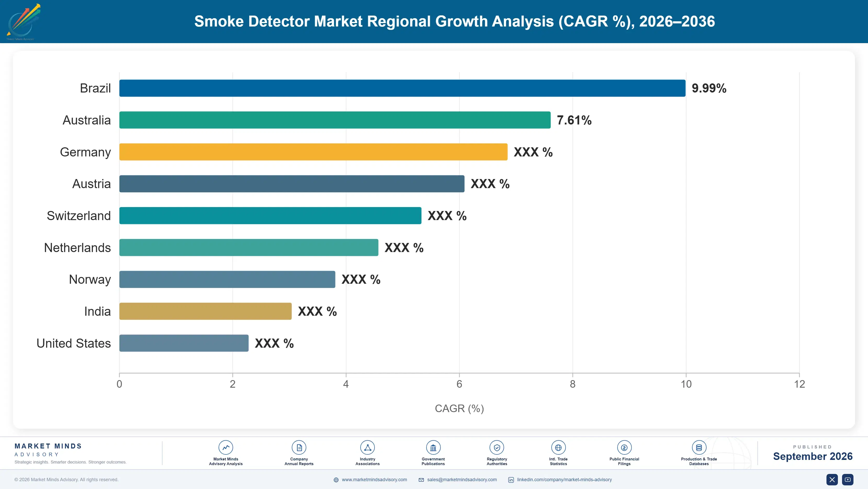The width and height of the screenshot is (868, 489).
Task: Click the email envelope icon in footer
Action: (421, 480)
